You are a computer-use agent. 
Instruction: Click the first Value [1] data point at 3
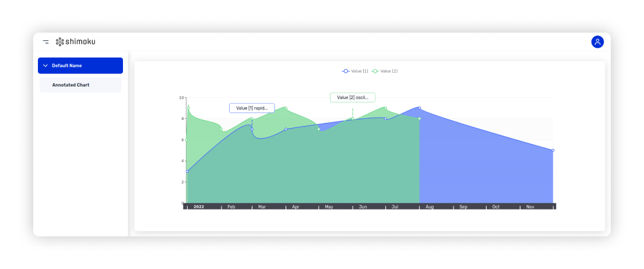[187, 171]
